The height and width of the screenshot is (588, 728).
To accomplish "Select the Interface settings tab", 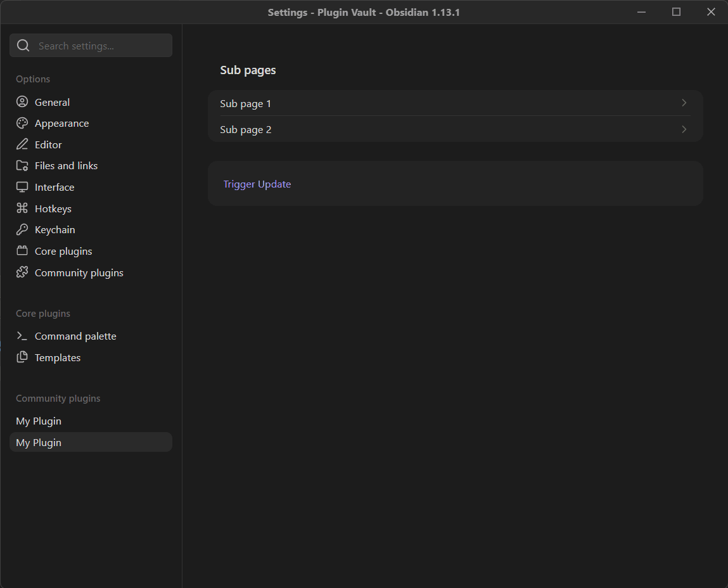I will point(91,187).
